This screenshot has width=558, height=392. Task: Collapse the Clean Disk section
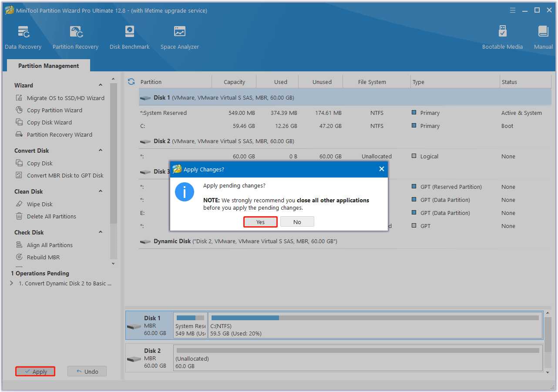101,191
